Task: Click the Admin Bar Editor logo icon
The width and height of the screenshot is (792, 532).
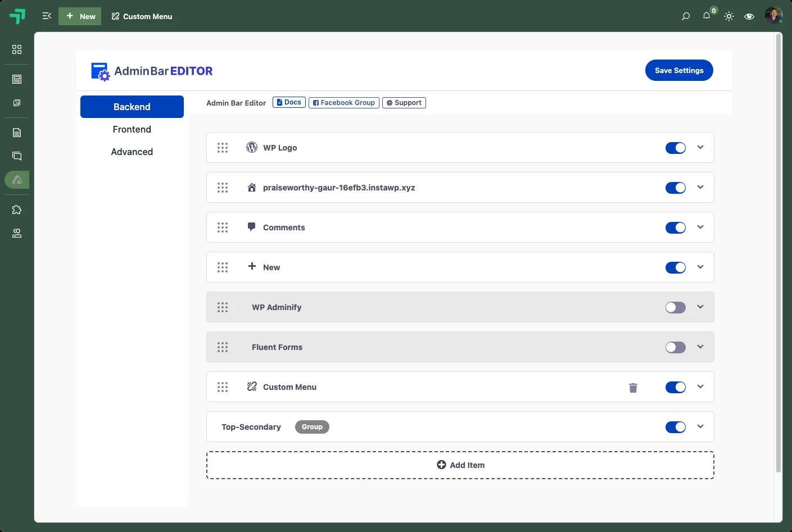Action: [x=101, y=71]
